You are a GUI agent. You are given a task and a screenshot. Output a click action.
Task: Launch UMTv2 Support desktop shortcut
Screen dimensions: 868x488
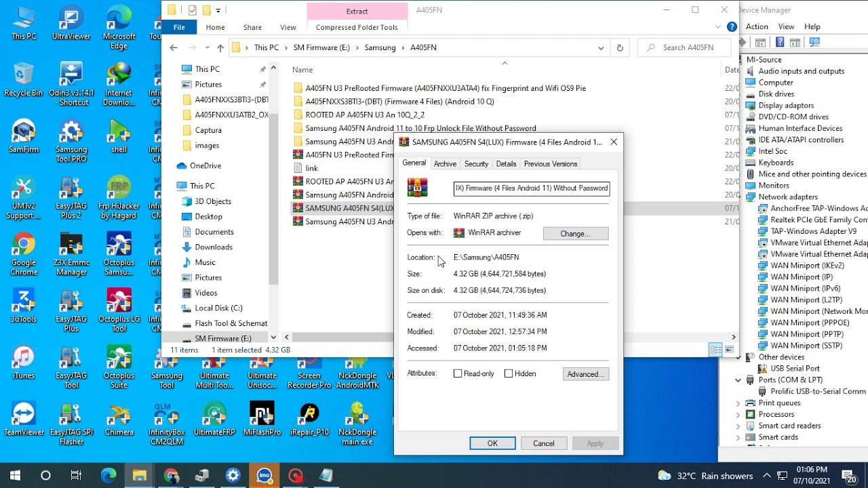[24, 199]
